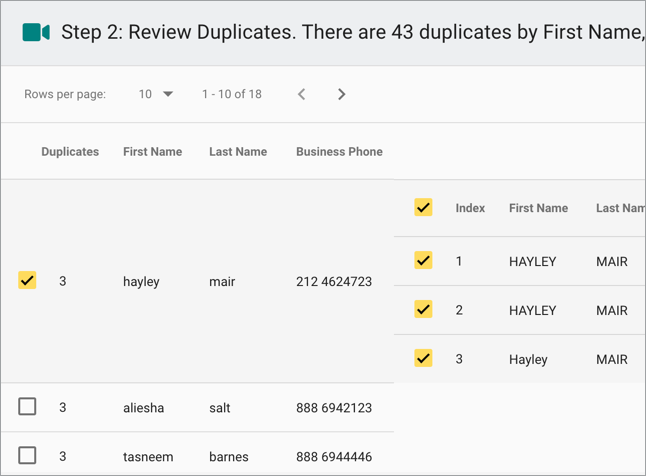Click the Duplicates column header
The width and height of the screenshot is (646, 476).
pyautogui.click(x=70, y=152)
